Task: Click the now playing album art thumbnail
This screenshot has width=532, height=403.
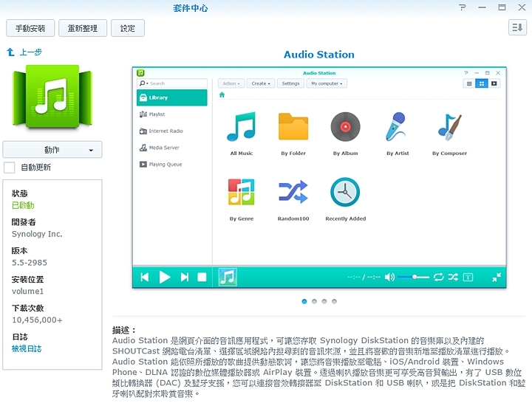Action: 228,278
